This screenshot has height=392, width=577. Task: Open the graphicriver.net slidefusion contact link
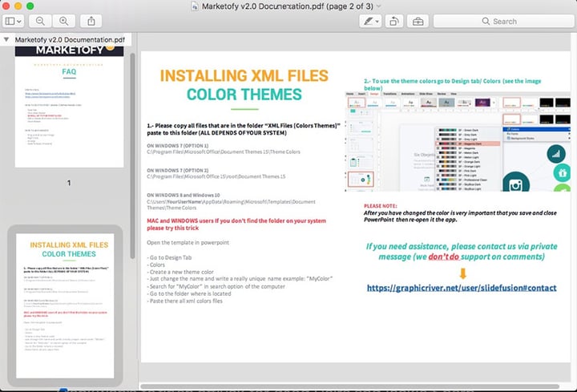point(462,288)
